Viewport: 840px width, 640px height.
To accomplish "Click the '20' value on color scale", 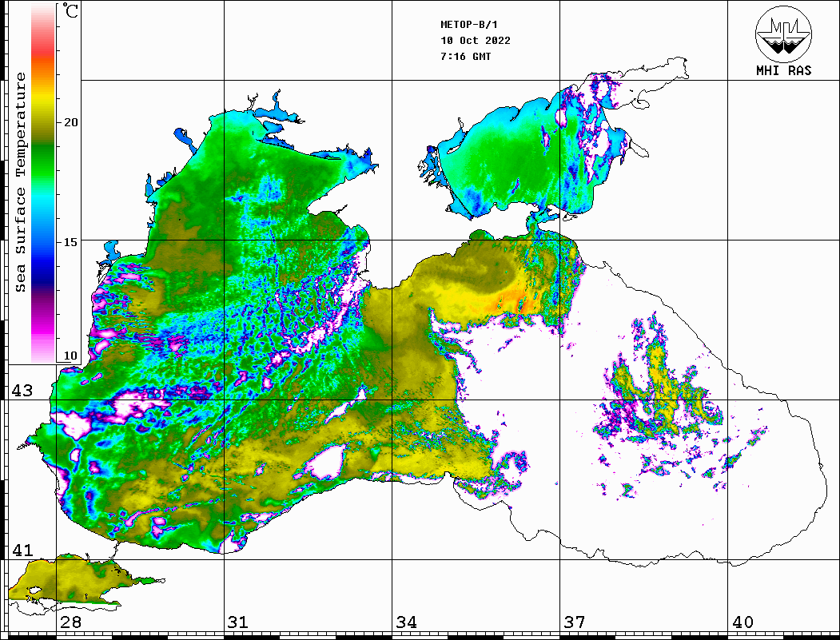I will click(70, 122).
